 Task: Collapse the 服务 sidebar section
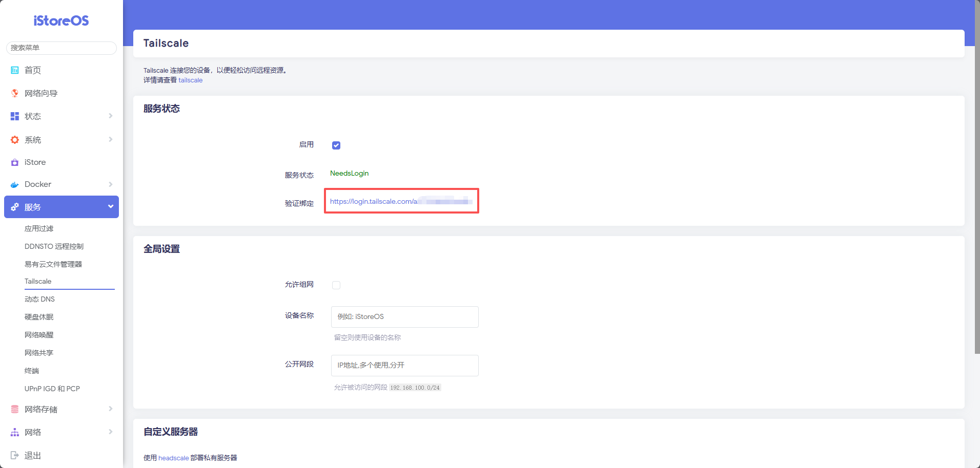[110, 207]
